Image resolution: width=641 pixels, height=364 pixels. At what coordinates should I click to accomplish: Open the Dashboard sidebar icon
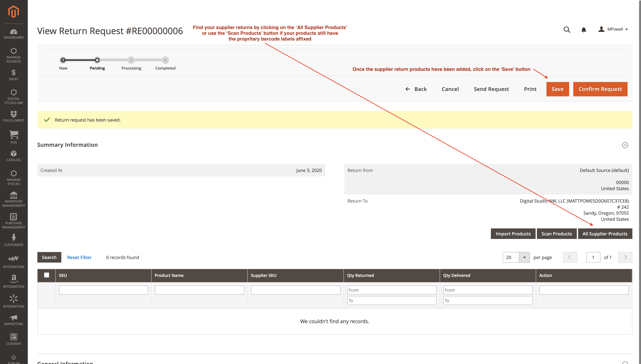(x=14, y=34)
